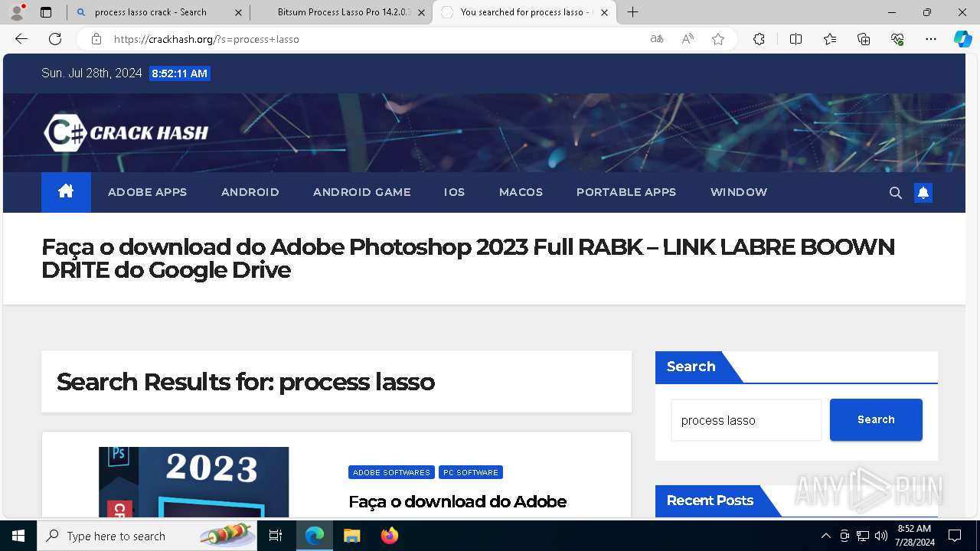Open the tab actions menu icon
Image resolution: width=980 pixels, height=551 pixels.
point(46,12)
